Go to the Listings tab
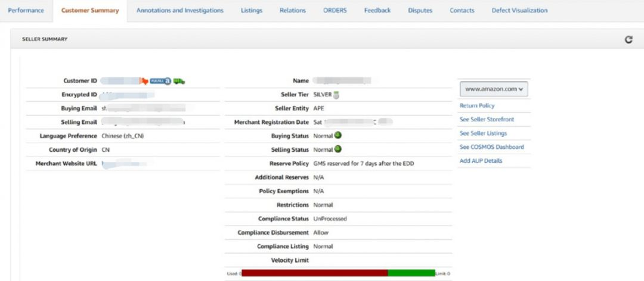Image resolution: width=644 pixels, height=281 pixels. tap(251, 11)
